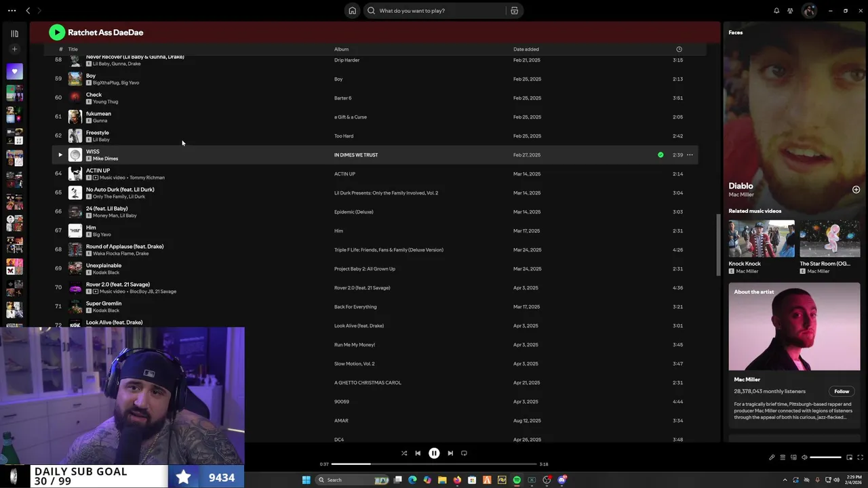The width and height of the screenshot is (868, 488).
Task: Show hidden system tray icons
Action: coord(785,480)
